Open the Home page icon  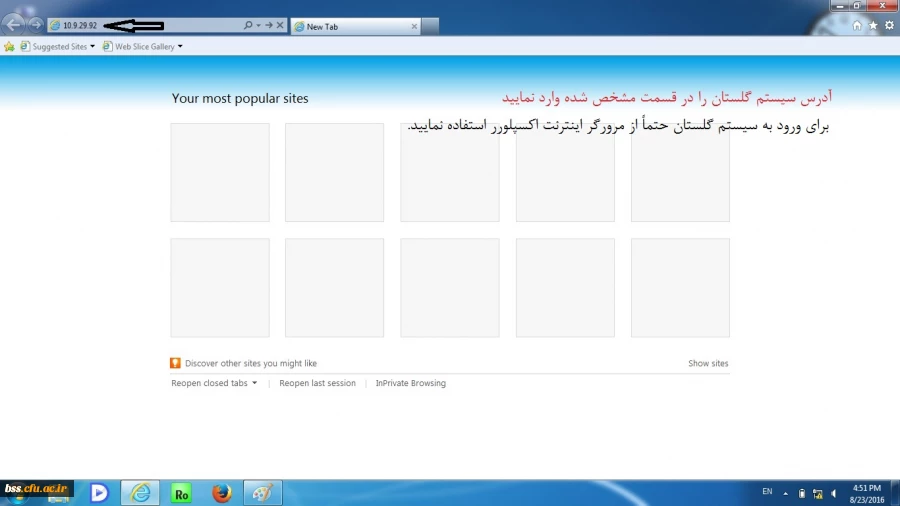pos(857,25)
